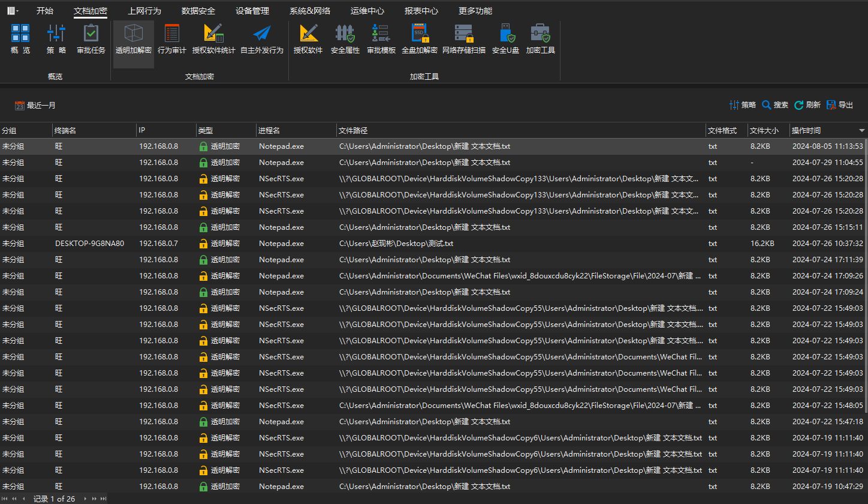Viewport: 868px width, 504px height.
Task: Switch to the 运维中心 tab
Action: point(367,11)
